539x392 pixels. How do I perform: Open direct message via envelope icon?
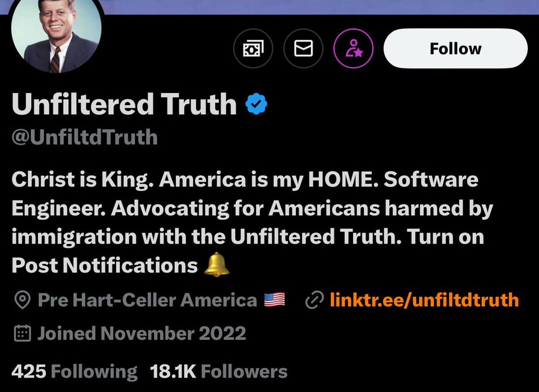tap(303, 49)
